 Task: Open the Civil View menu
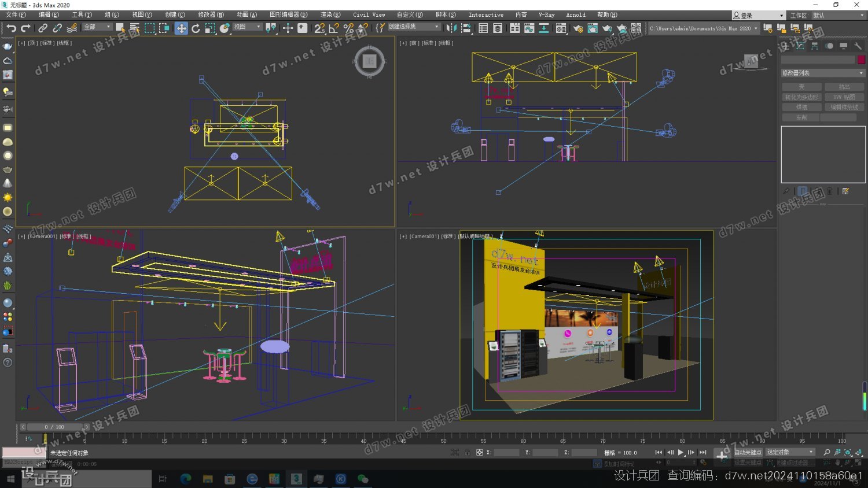point(369,15)
